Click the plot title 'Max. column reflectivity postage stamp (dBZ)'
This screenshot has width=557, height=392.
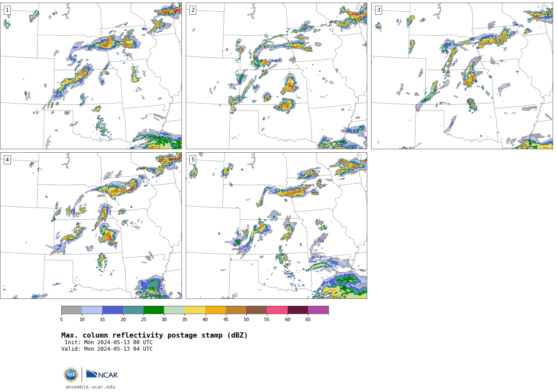(154, 335)
